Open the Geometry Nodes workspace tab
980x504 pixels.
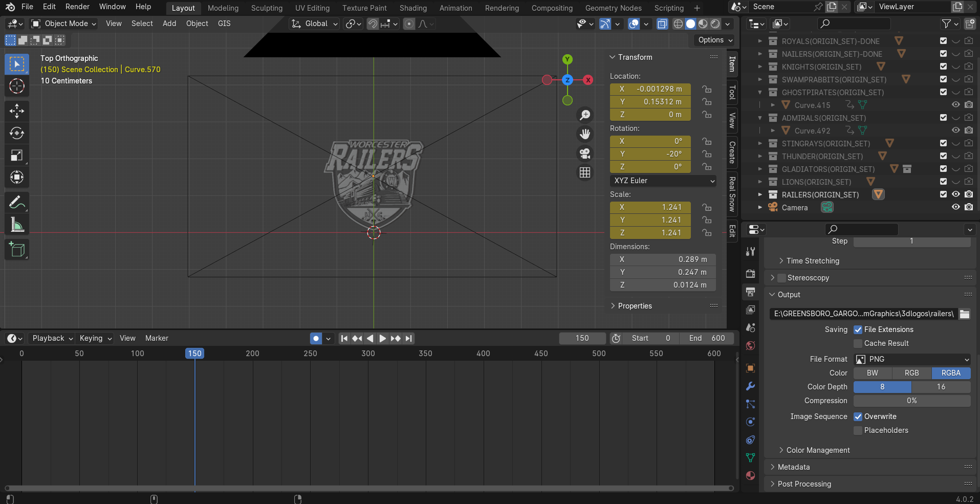click(x=613, y=8)
